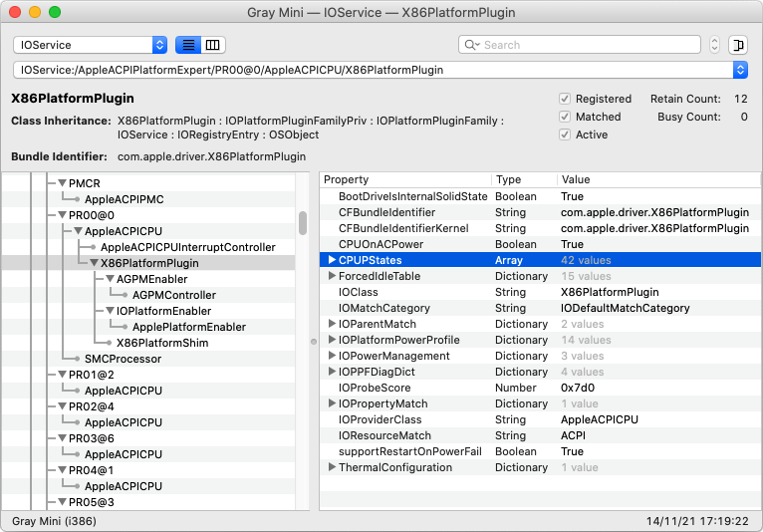
Task: Toggle the Matched checkbox
Action: (x=565, y=117)
